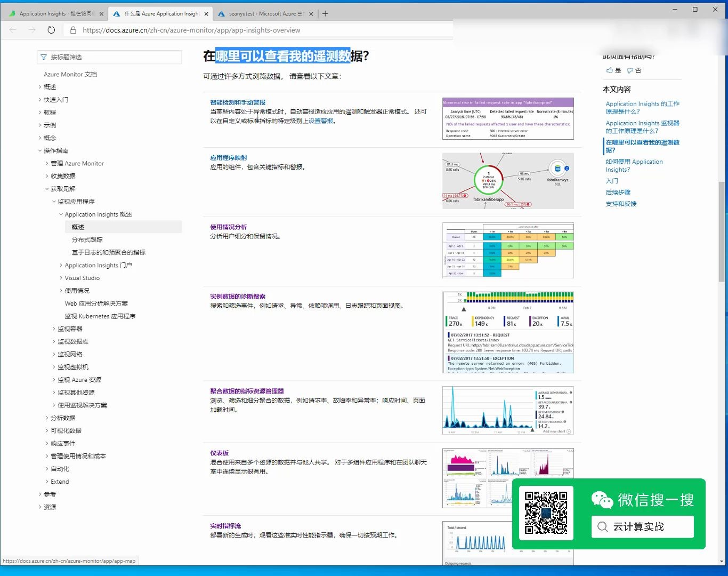Screen dimensions: 728x576
Task: Expand the 概述 tree node
Action: (40, 87)
